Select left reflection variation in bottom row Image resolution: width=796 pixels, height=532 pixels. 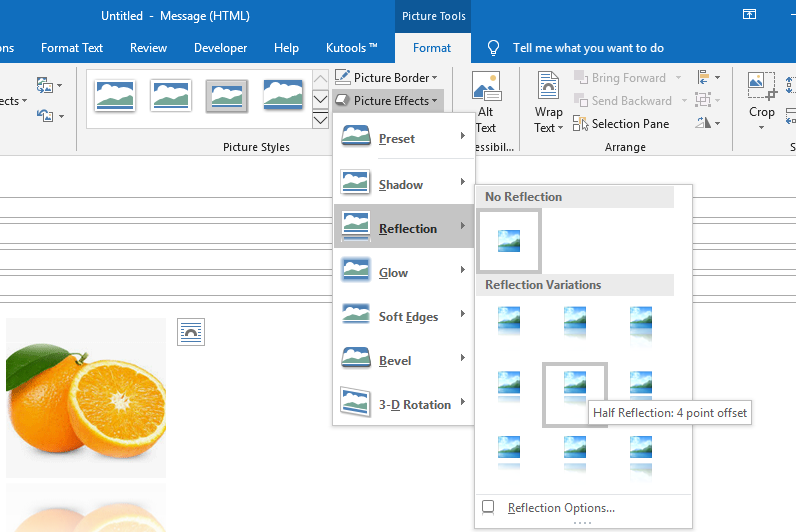click(x=509, y=453)
